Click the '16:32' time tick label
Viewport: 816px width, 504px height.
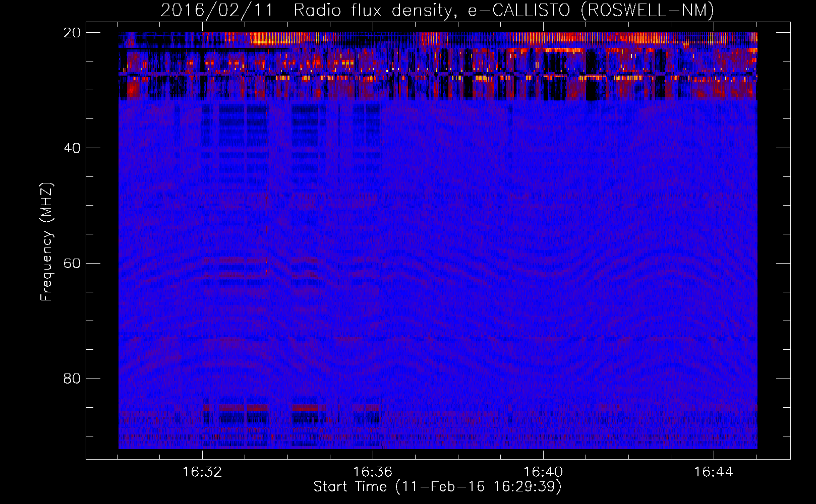coord(202,472)
